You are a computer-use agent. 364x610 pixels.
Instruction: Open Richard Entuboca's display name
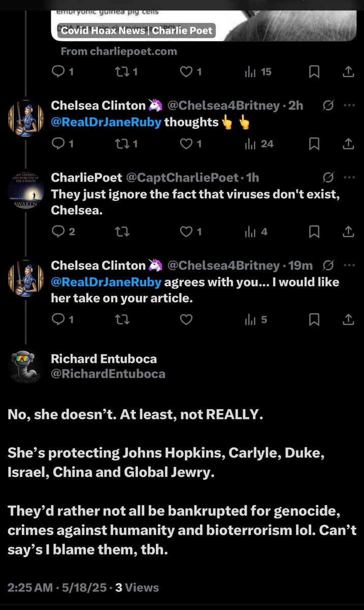104,359
